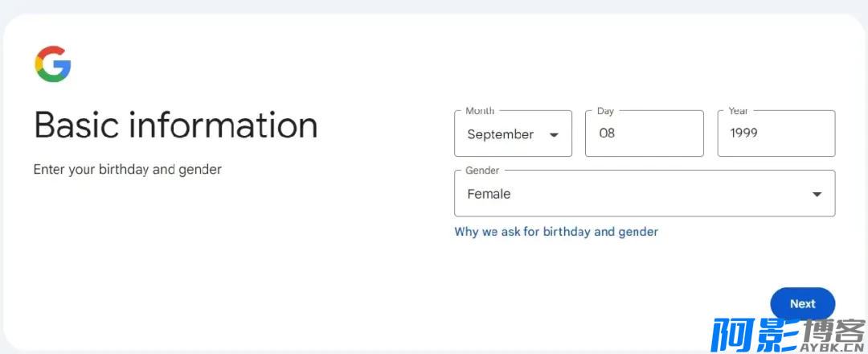Click the Google G logo
The width and height of the screenshot is (868, 354).
pos(53,64)
